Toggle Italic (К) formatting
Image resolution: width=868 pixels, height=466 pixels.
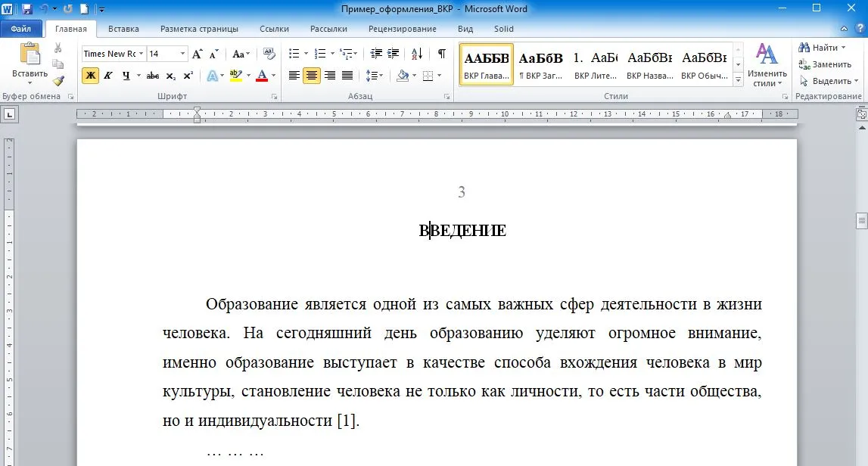(x=108, y=76)
